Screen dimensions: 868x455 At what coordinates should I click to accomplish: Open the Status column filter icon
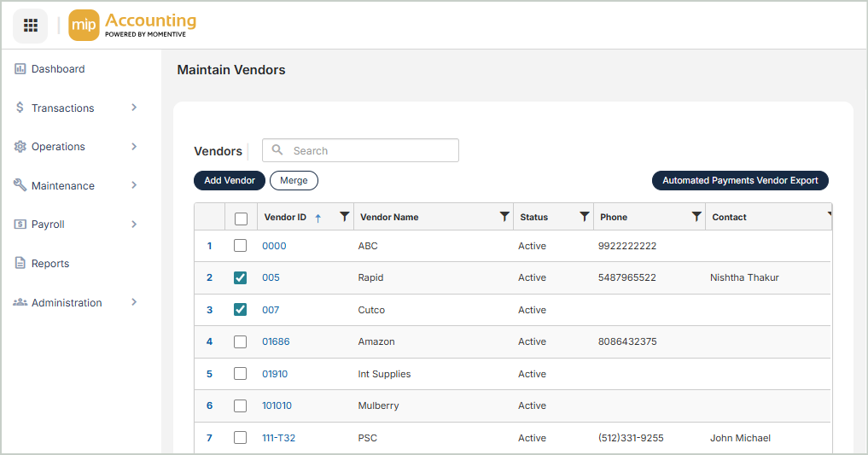click(585, 217)
